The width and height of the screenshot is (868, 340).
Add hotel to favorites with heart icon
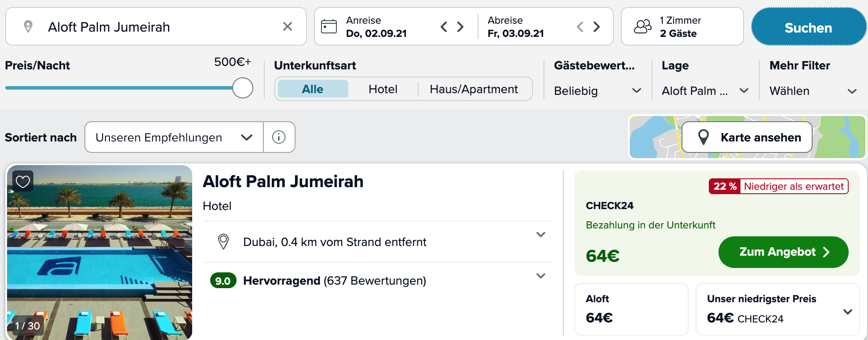point(23,181)
